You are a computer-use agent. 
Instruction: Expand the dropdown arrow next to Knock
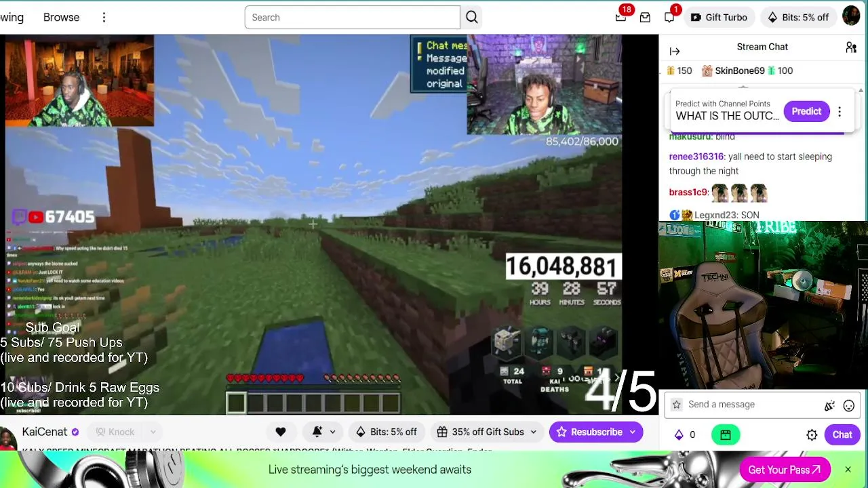click(153, 432)
